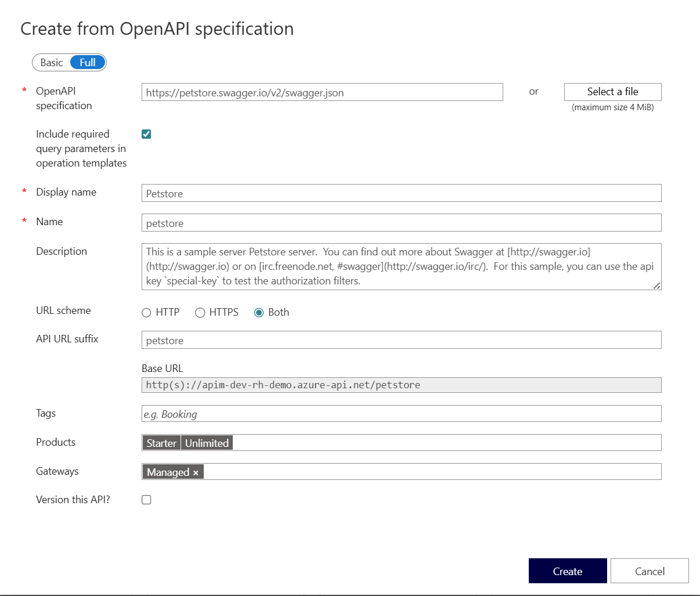Click the Description text area

tap(400, 266)
